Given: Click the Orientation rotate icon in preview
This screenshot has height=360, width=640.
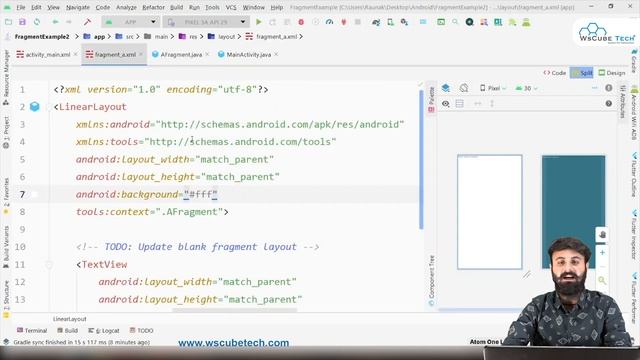Looking at the screenshot, I should (464, 88).
